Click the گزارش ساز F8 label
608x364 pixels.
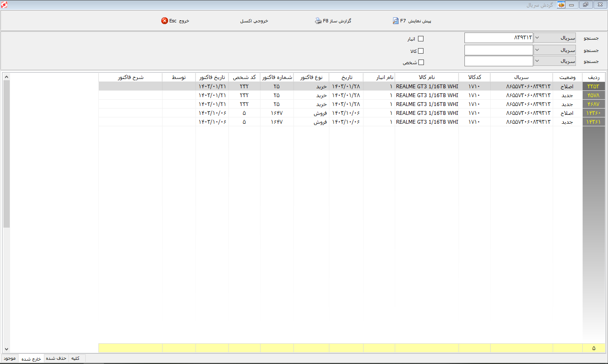tap(337, 21)
